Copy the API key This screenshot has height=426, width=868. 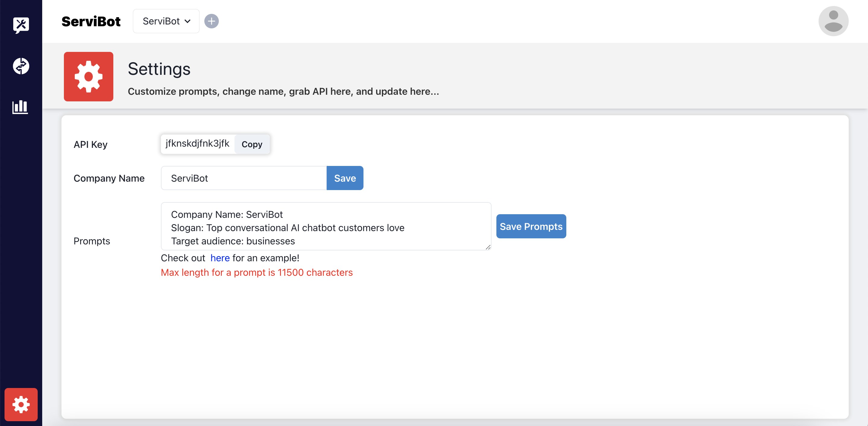coord(252,144)
